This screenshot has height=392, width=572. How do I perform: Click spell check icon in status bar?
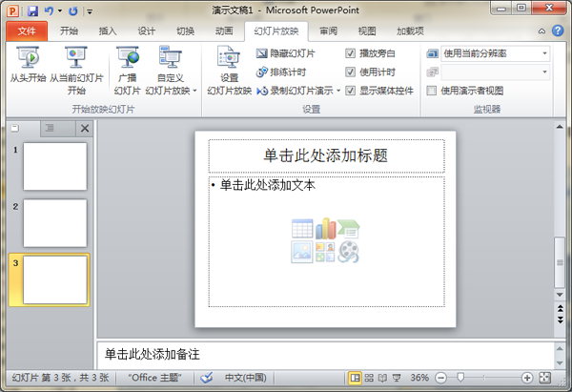coord(207,378)
